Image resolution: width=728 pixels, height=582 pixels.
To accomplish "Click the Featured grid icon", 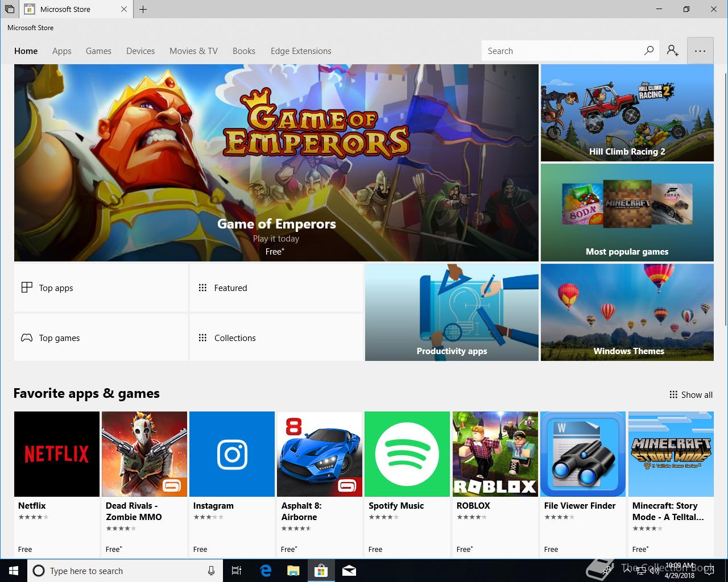I will click(x=202, y=288).
